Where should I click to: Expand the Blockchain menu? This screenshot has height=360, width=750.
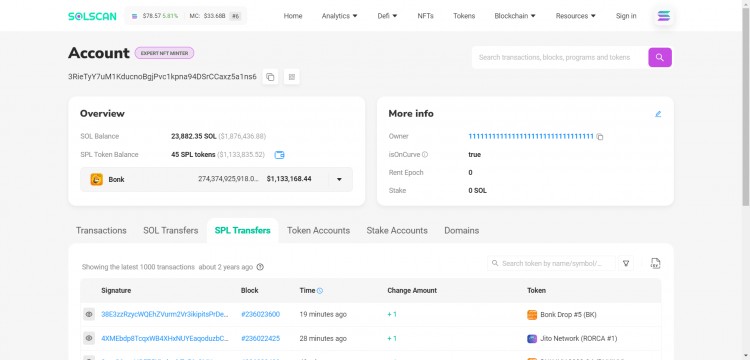(x=515, y=16)
